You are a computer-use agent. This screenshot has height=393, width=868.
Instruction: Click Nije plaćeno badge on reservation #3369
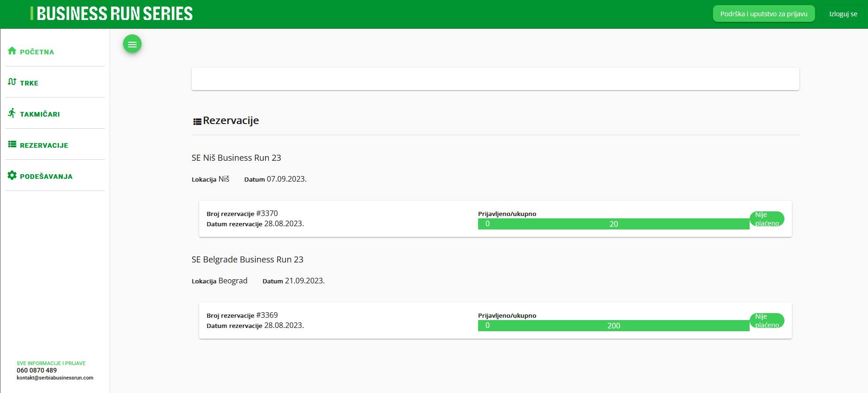pyautogui.click(x=767, y=321)
